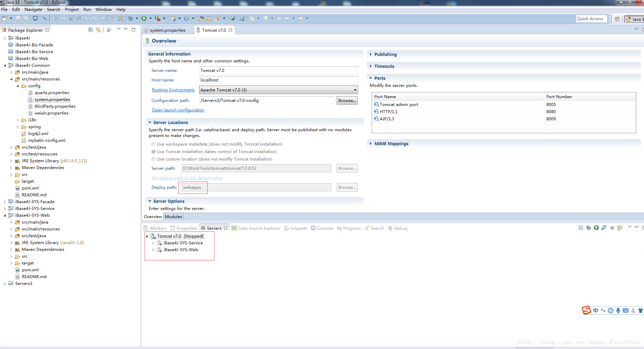Click the Open launch configuration link
The image size is (644, 349).
click(178, 110)
